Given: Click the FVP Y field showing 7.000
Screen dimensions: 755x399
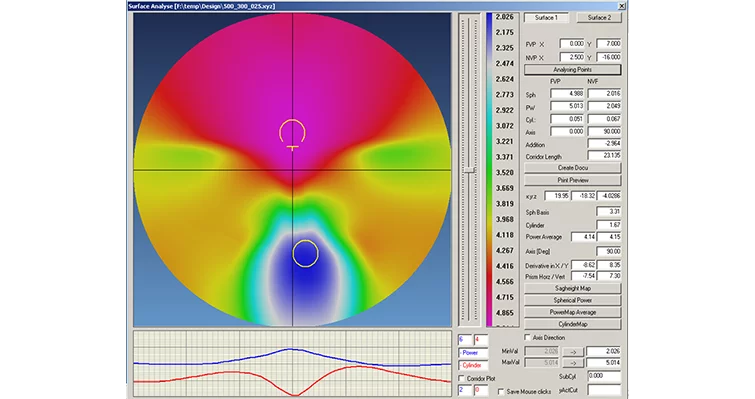Looking at the screenshot, I should pos(609,44).
